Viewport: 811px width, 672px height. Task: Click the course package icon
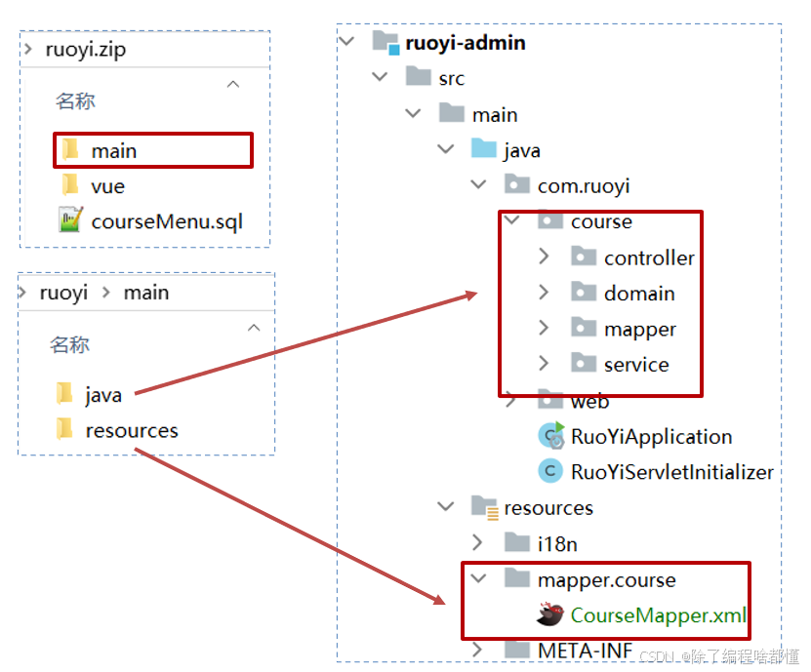[x=550, y=220]
